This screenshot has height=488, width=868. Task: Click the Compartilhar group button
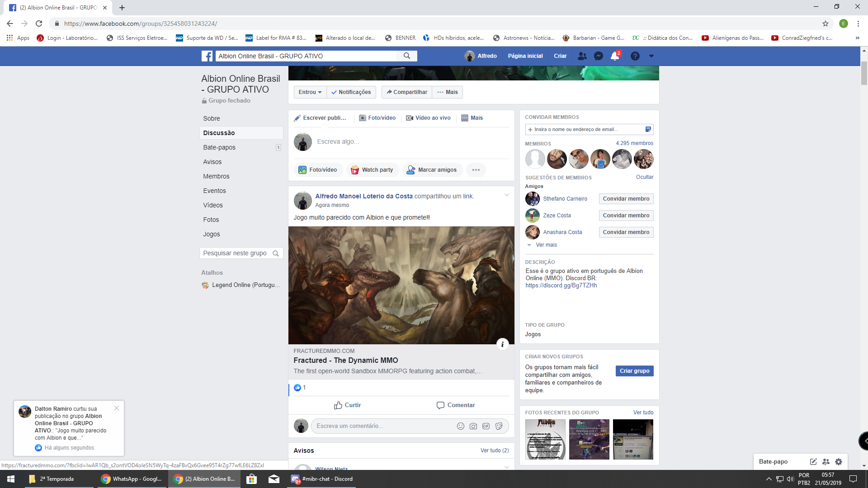(x=407, y=92)
